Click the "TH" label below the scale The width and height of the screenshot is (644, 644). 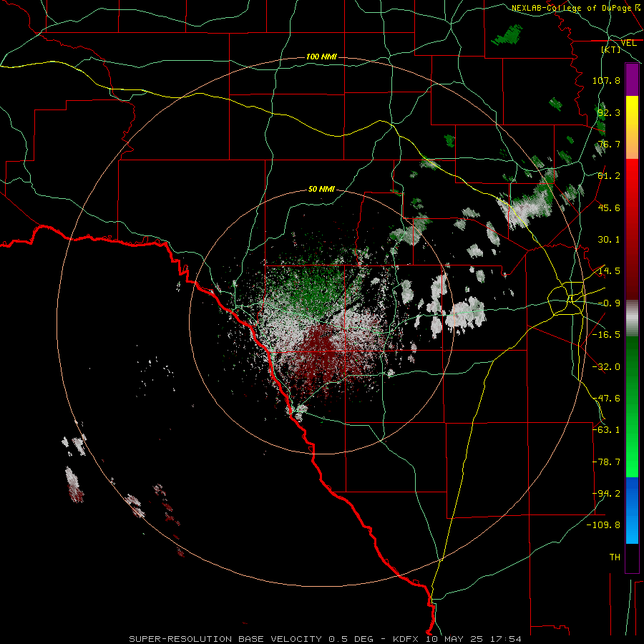(x=615, y=557)
